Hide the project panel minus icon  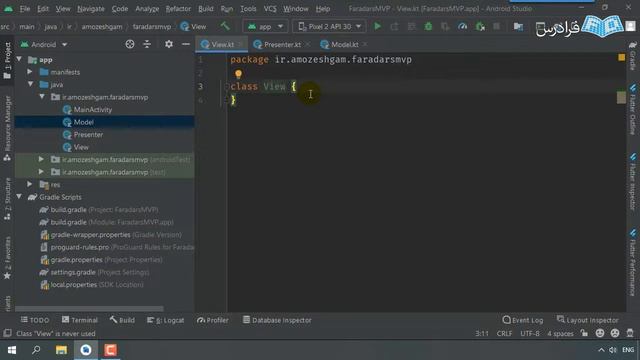[186, 44]
